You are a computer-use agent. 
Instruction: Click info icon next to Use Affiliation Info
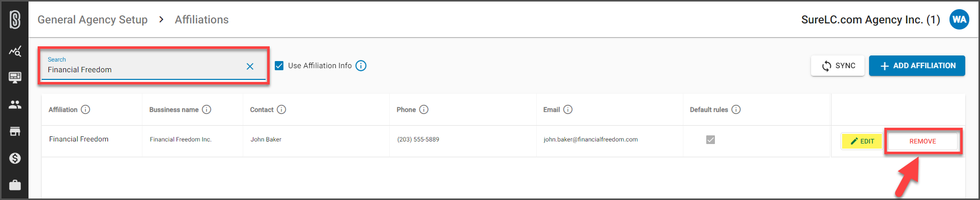tap(361, 66)
